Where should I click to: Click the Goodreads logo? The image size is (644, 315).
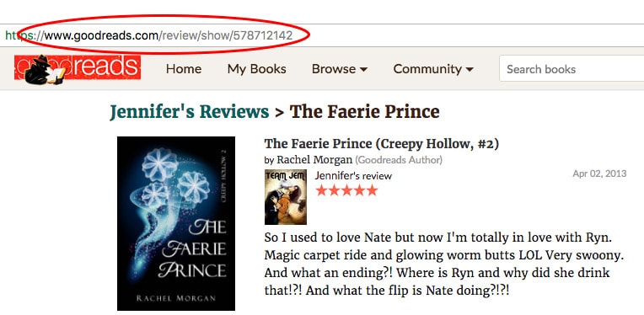78,68
